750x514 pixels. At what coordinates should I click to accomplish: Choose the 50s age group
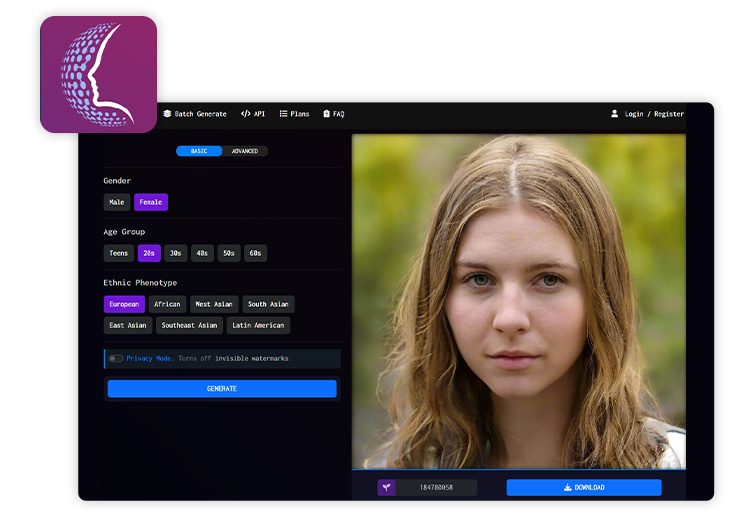click(x=229, y=253)
